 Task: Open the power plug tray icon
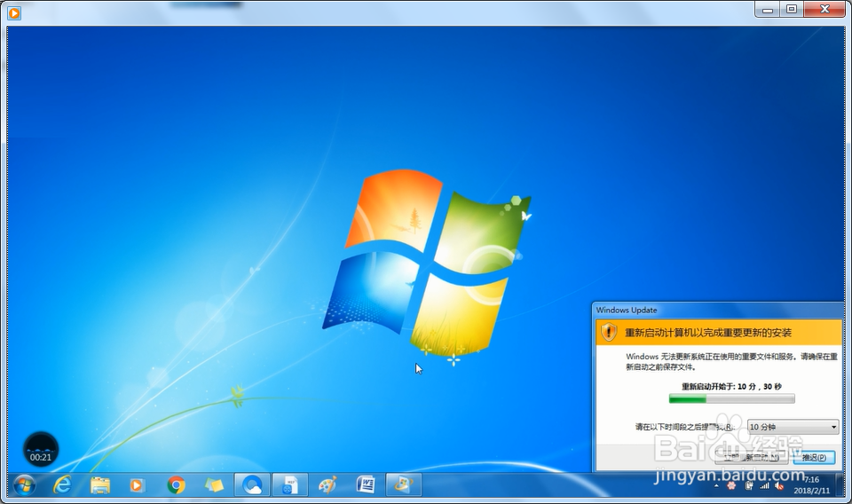748,485
